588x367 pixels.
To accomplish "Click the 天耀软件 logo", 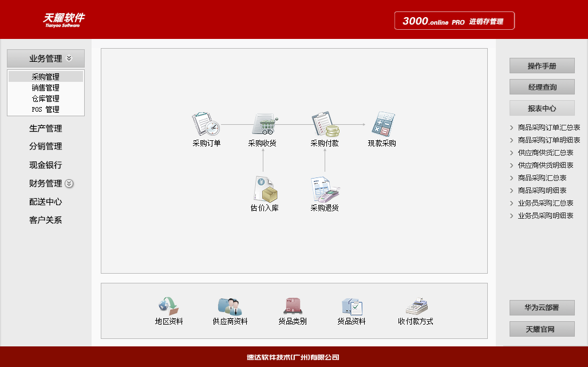I will point(64,20).
